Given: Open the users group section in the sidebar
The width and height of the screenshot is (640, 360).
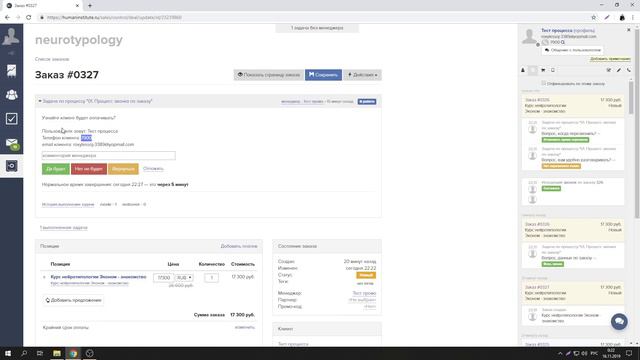Looking at the screenshot, I should click(x=11, y=95).
